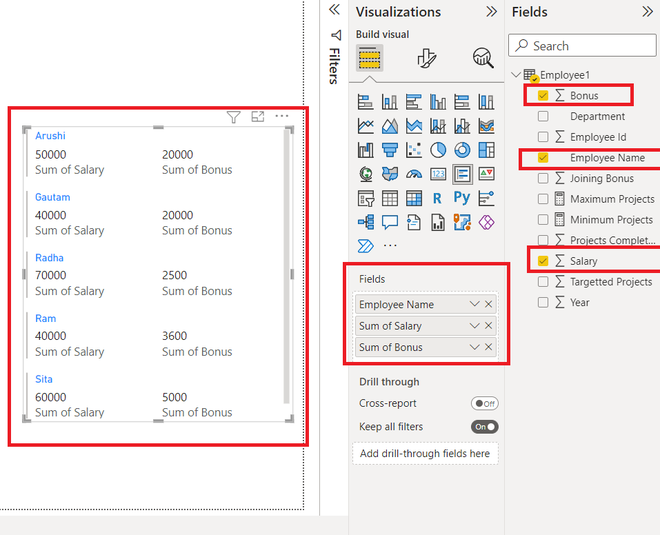The width and height of the screenshot is (660, 535).
Task: Uncheck the Bonus field checkbox
Action: pos(543,96)
